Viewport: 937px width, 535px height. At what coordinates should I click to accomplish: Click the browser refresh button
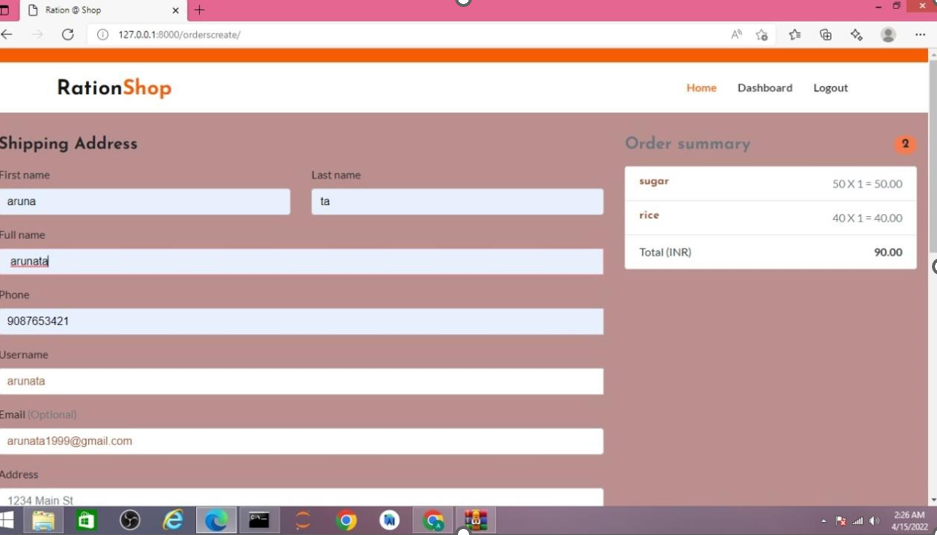click(68, 34)
